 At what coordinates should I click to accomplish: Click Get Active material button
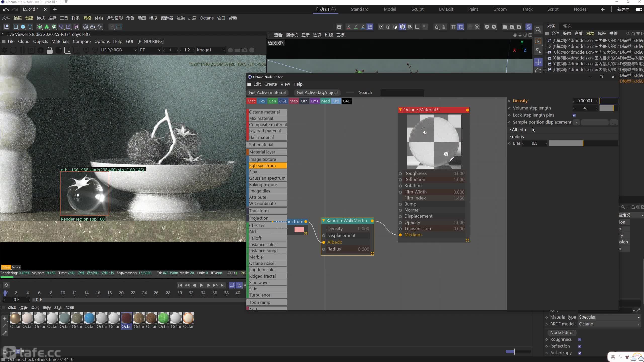click(267, 93)
